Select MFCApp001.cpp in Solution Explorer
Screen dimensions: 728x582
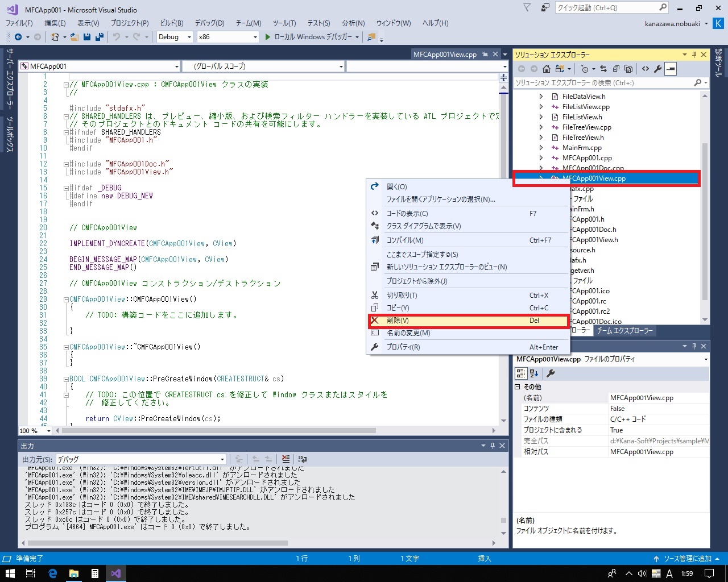click(587, 158)
